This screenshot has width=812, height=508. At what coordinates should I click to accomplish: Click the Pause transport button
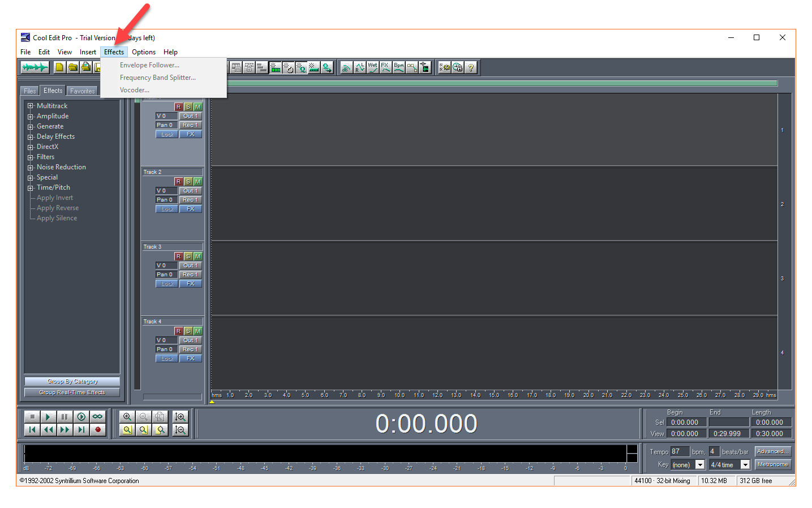(65, 417)
